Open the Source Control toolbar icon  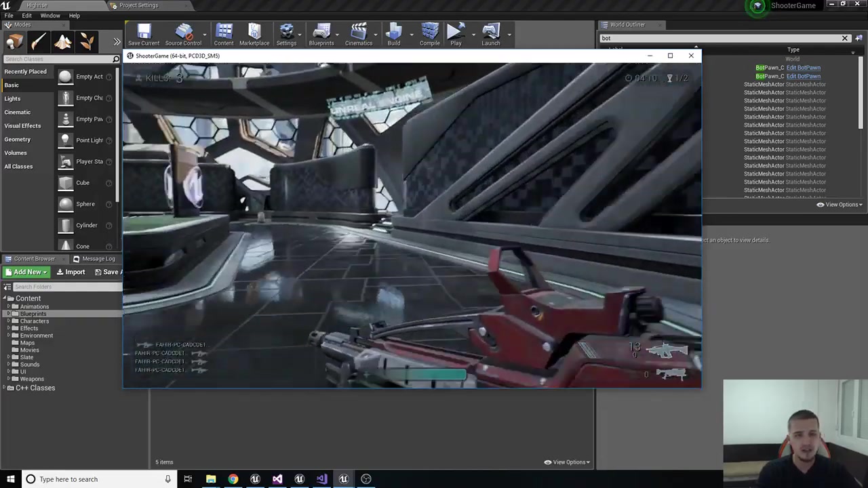coord(183,35)
